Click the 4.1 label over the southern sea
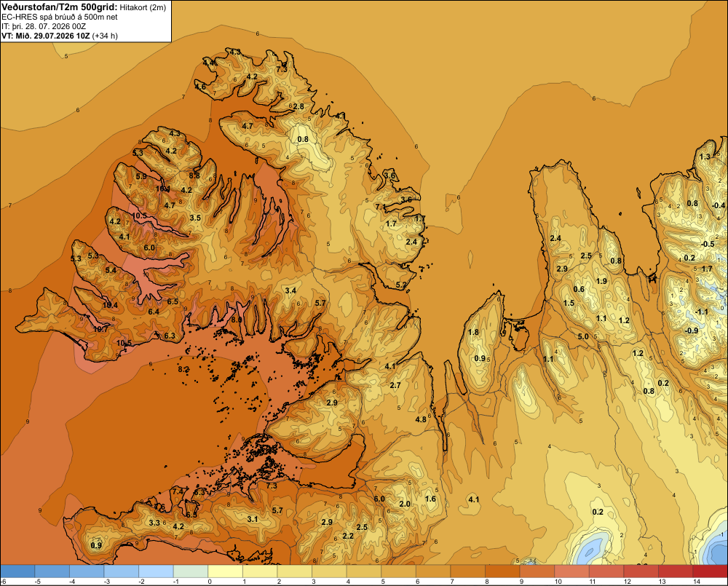728x586 pixels. point(474,499)
